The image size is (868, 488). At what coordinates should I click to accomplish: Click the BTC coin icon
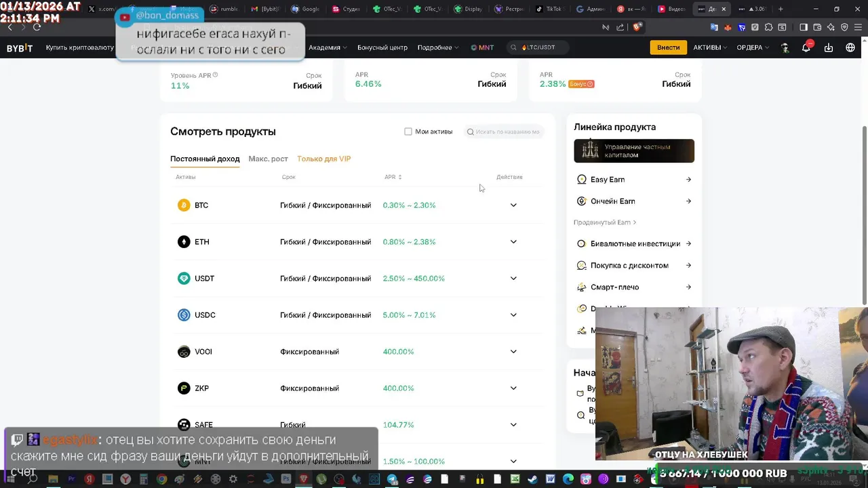[184, 205]
